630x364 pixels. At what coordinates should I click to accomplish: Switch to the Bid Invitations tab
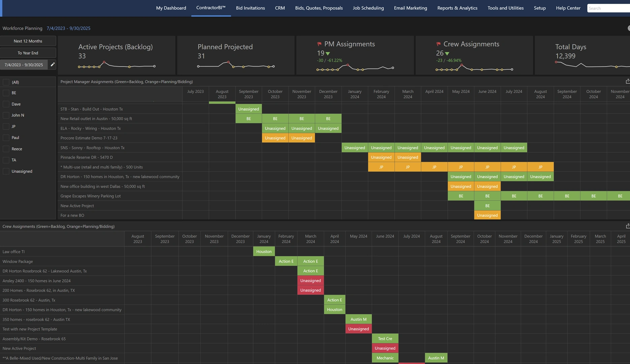point(250,8)
